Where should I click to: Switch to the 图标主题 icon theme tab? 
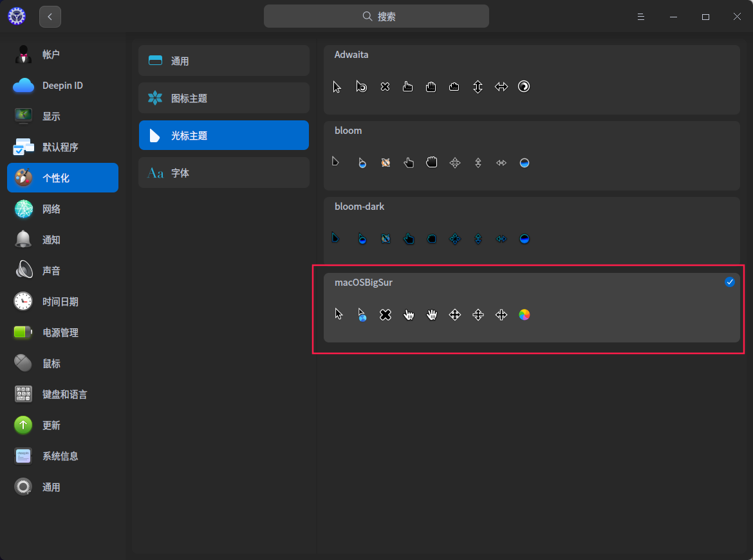pyautogui.click(x=223, y=98)
